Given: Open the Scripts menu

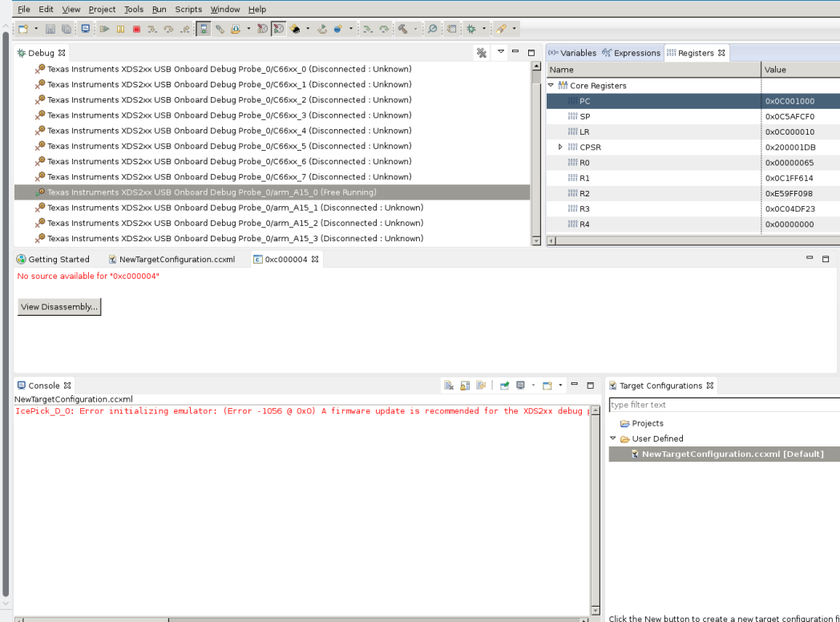Looking at the screenshot, I should [x=188, y=9].
